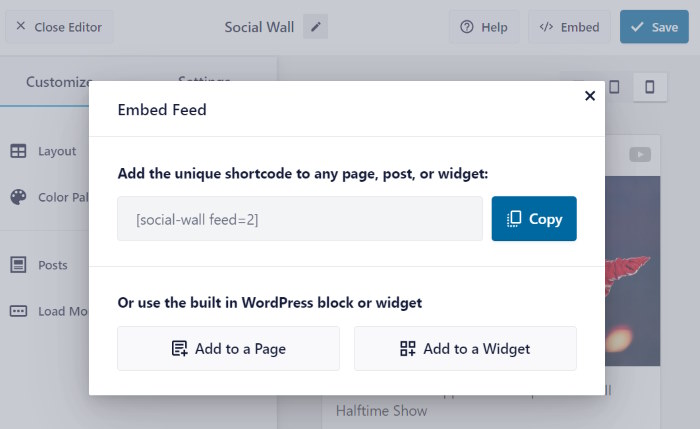Copy the social-wall shortcode

[534, 219]
